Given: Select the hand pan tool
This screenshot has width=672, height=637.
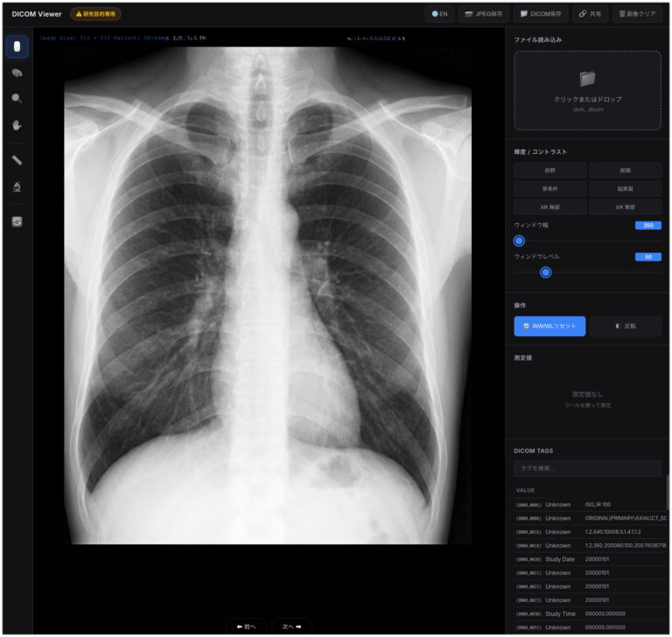Looking at the screenshot, I should click(17, 125).
